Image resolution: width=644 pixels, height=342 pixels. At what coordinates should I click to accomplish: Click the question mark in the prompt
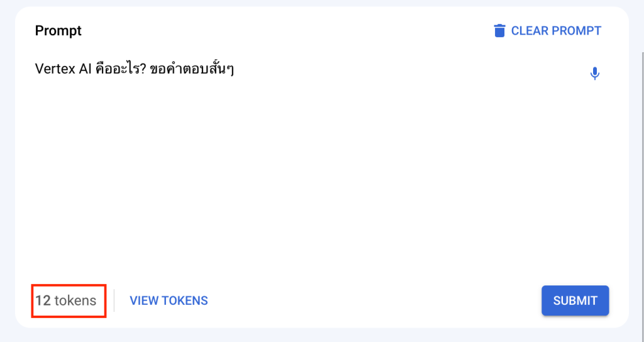pyautogui.click(x=143, y=69)
